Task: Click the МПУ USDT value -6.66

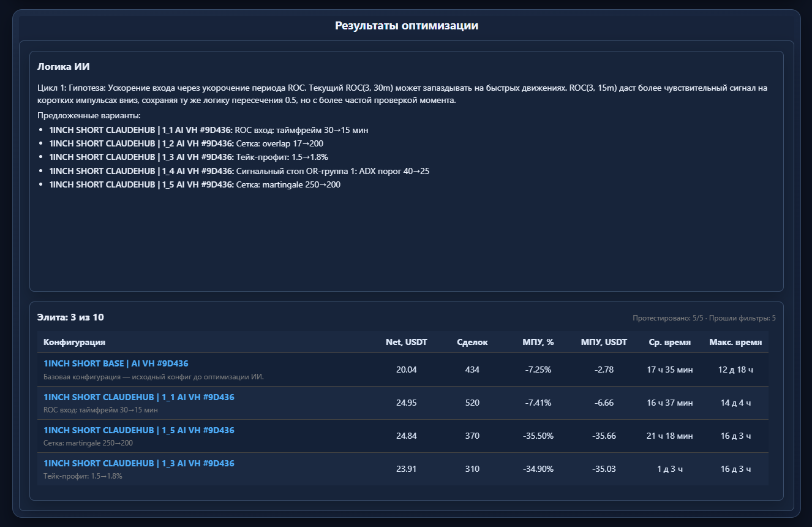Action: (604, 403)
